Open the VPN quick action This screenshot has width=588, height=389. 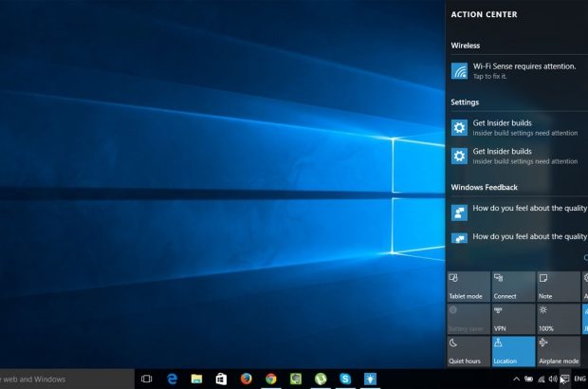[x=513, y=319]
